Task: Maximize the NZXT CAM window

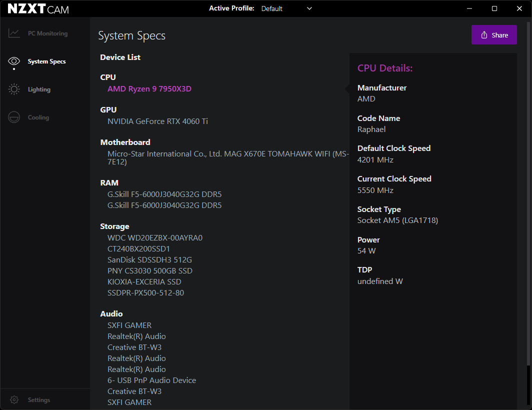Action: pyautogui.click(x=494, y=8)
